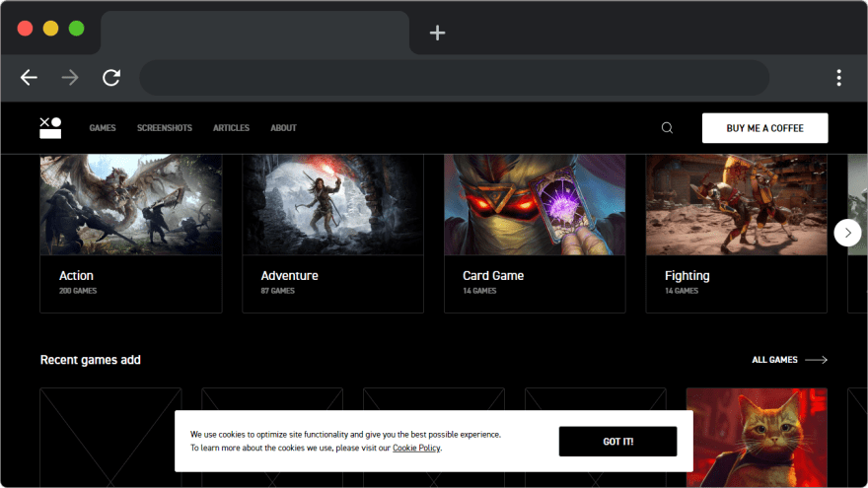Click the Adventure genre title
Screen dimensions: 868x488
(290, 275)
